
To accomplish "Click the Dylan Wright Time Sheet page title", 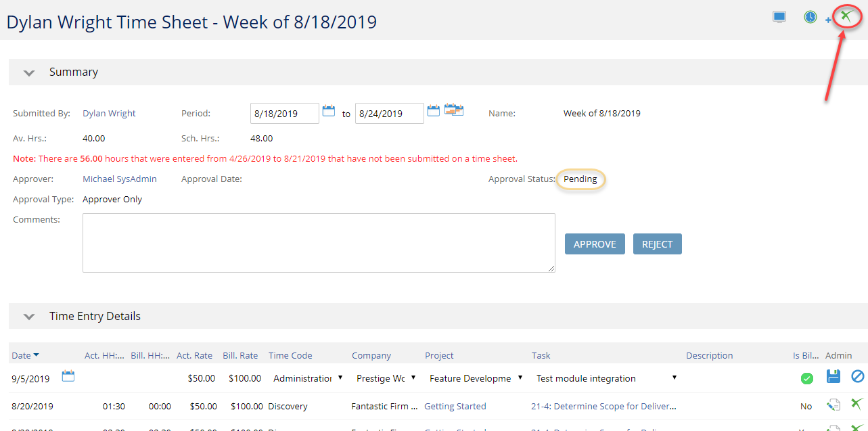I will (191, 22).
